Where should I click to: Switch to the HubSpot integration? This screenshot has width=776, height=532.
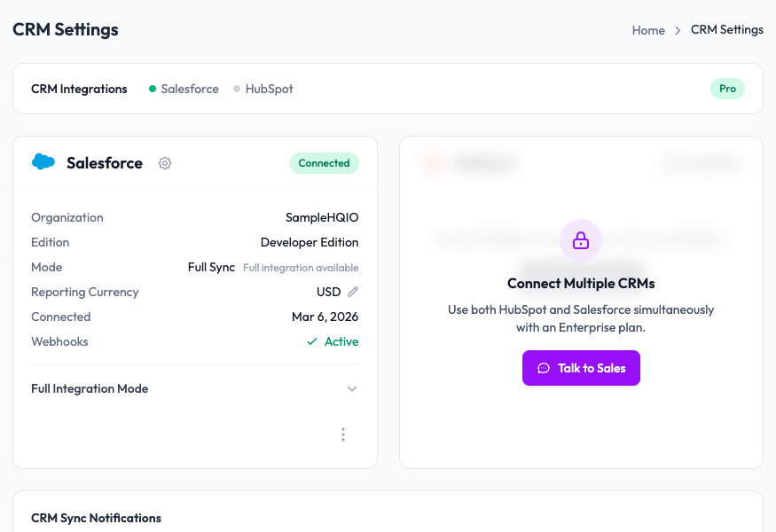[x=269, y=89]
